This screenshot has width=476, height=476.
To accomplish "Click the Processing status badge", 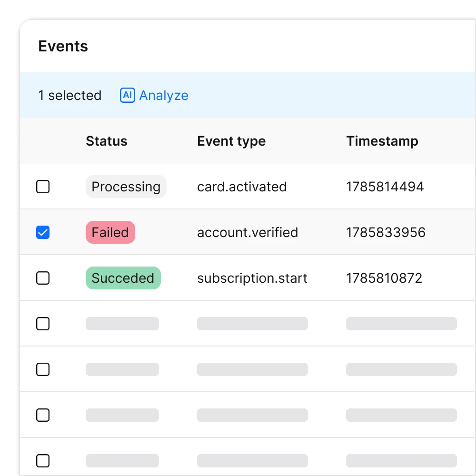I will point(126,187).
